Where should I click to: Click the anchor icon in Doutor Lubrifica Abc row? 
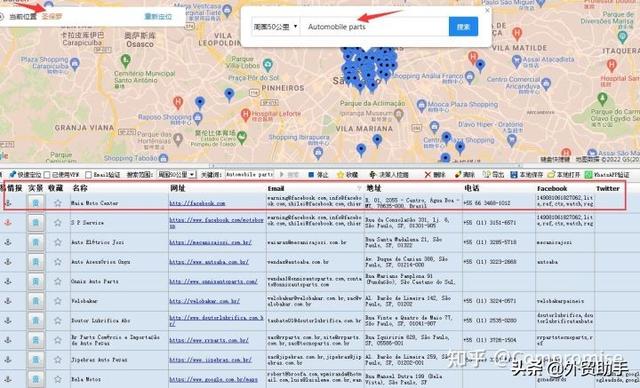click(x=8, y=320)
